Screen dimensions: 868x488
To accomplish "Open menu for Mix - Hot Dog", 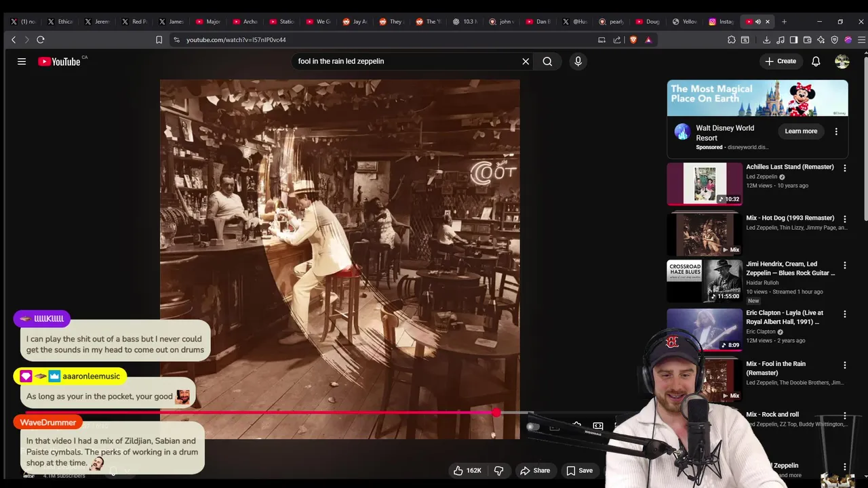I will (x=844, y=219).
